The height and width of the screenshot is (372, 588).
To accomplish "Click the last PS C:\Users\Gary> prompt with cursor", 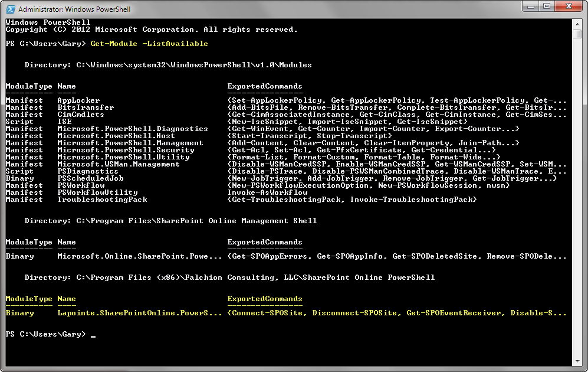I will pos(51,334).
